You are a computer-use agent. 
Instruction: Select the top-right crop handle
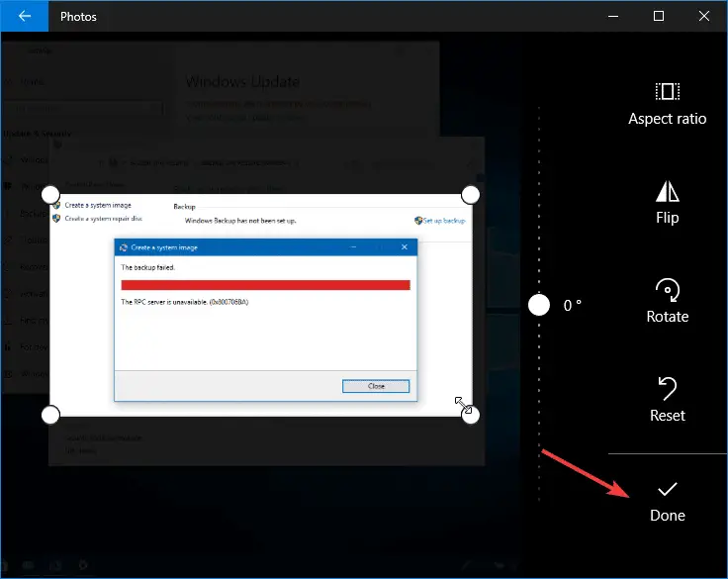click(470, 195)
